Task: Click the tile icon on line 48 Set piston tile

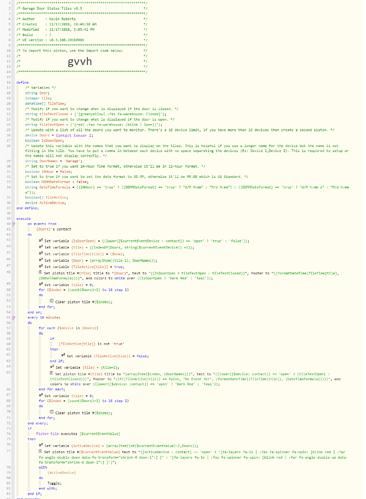Action: (x=41, y=272)
